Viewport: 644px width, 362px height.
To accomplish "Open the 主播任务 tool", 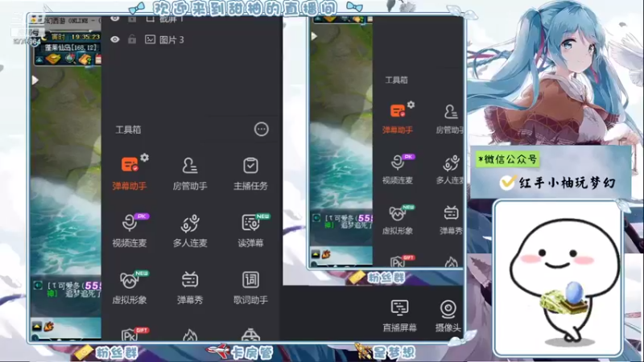I will (x=250, y=174).
